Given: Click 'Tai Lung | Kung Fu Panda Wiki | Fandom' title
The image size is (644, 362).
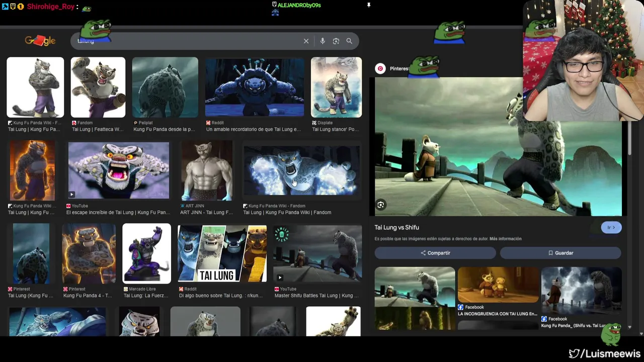Looking at the screenshot, I should (287, 212).
